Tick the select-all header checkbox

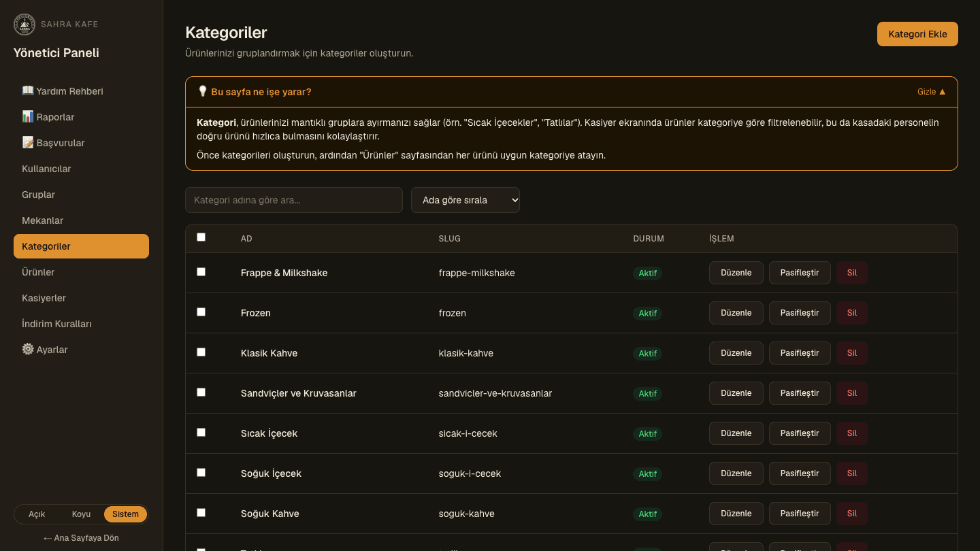coord(201,237)
